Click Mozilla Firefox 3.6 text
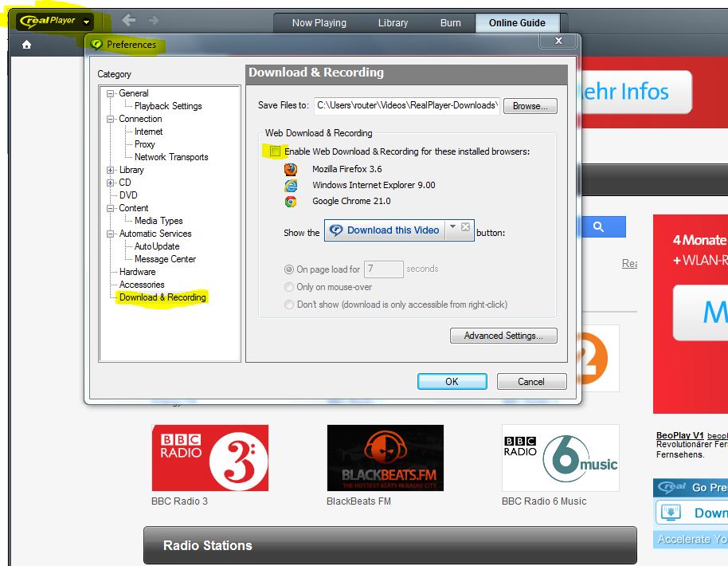 [x=346, y=169]
